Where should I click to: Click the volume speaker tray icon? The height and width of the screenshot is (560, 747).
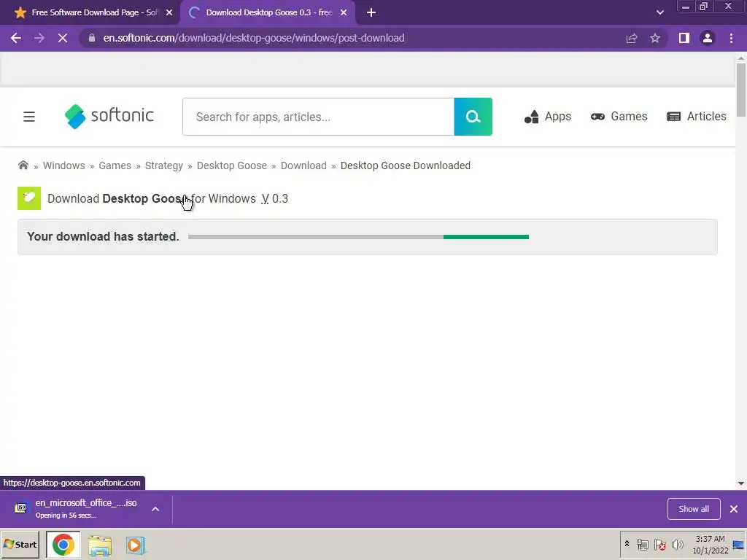pyautogui.click(x=677, y=544)
